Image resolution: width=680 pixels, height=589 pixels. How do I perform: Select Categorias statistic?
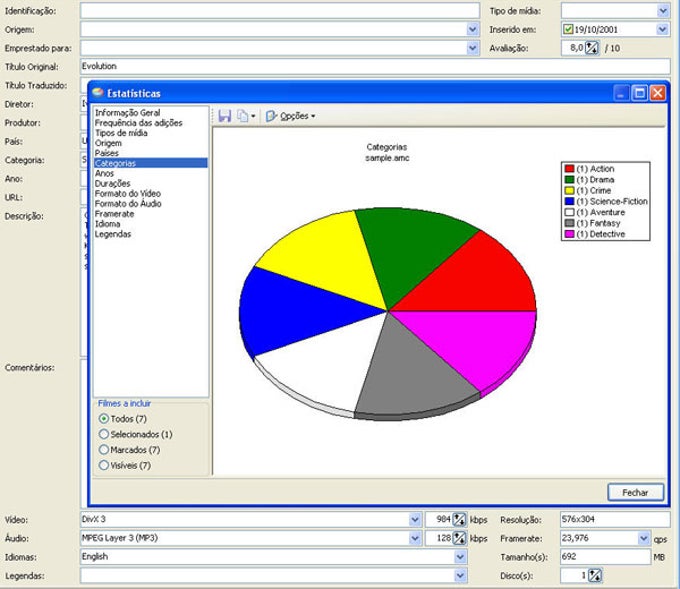[150, 163]
